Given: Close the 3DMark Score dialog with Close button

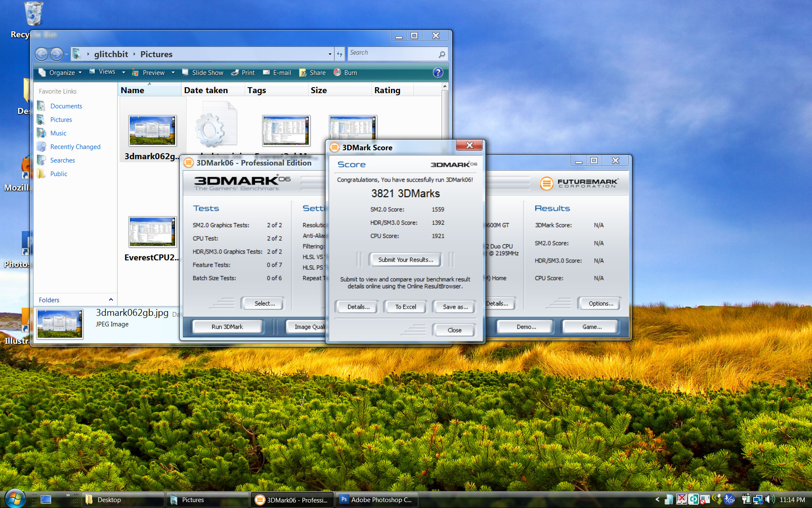Looking at the screenshot, I should click(454, 330).
